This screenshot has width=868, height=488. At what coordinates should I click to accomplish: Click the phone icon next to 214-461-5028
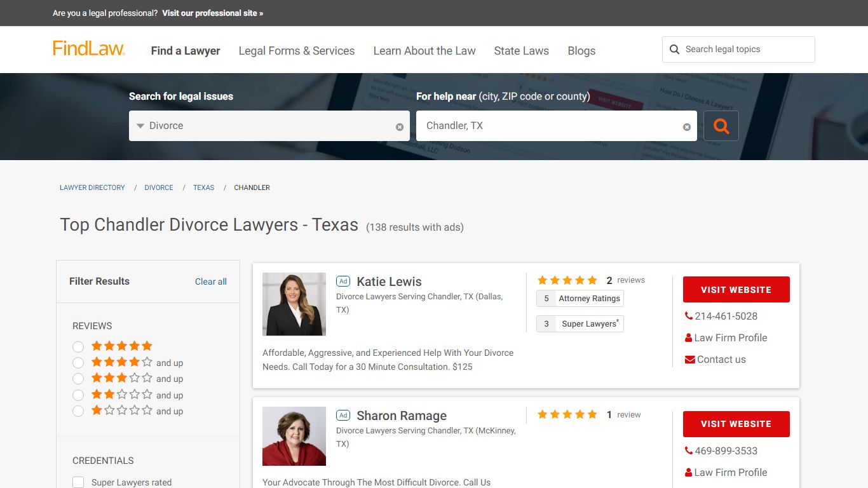coord(689,316)
